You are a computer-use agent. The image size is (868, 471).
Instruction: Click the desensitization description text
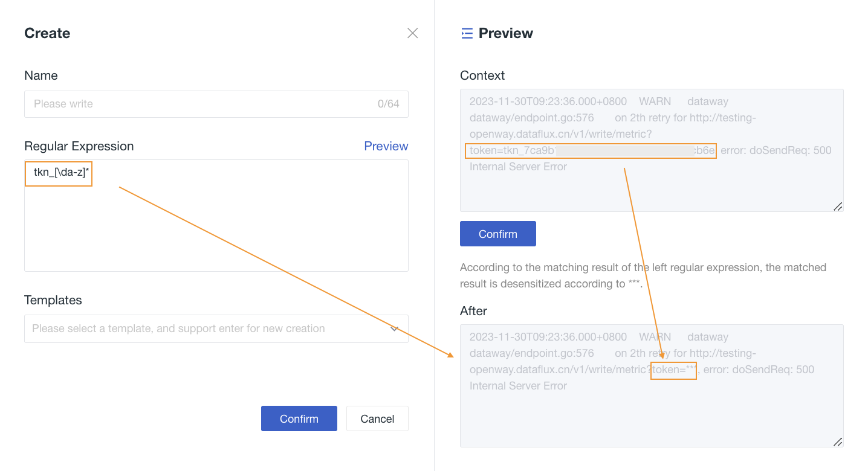click(643, 275)
